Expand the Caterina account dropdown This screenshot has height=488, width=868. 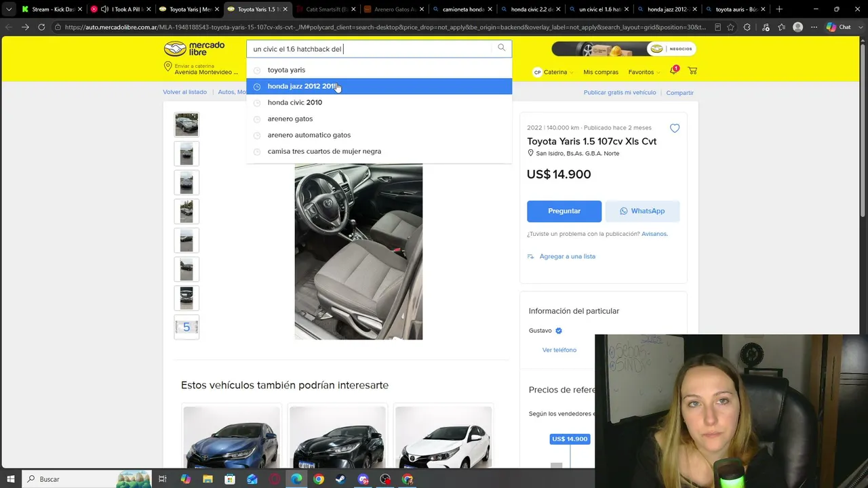(x=553, y=72)
